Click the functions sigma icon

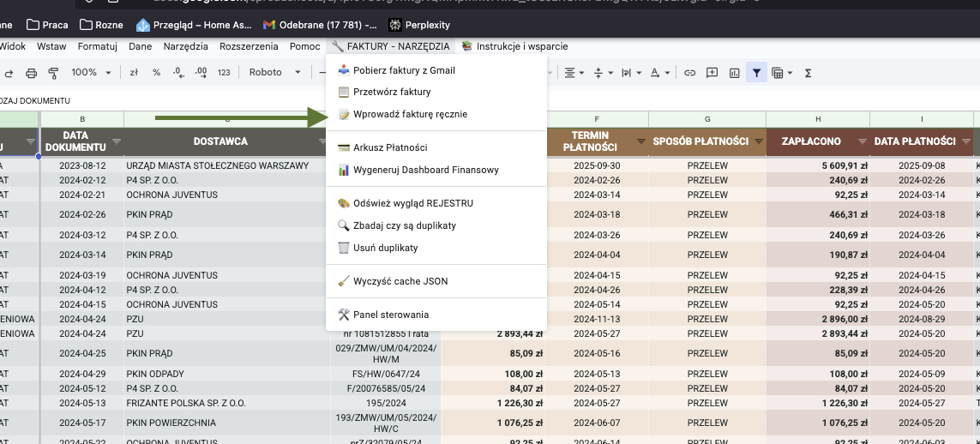pyautogui.click(x=808, y=73)
